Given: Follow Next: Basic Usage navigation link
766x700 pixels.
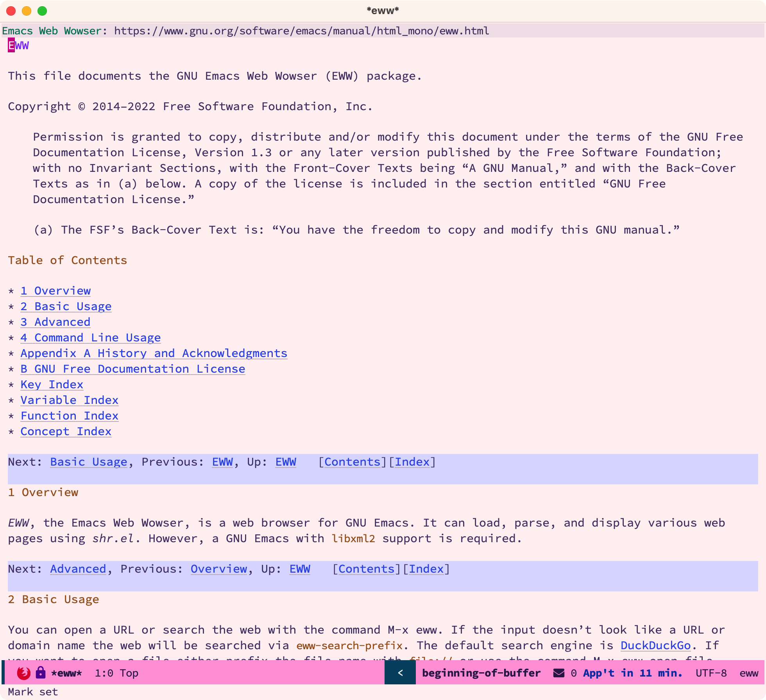Looking at the screenshot, I should pyautogui.click(x=89, y=462).
